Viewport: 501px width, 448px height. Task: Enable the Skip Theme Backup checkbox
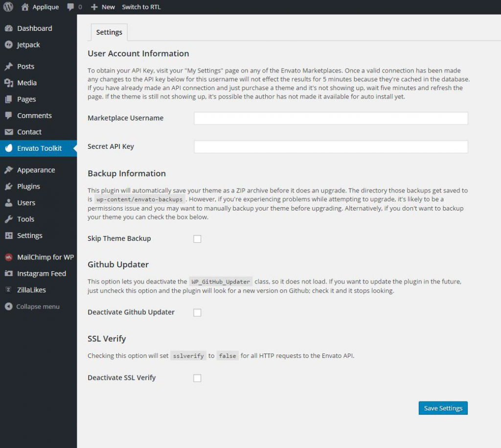point(197,239)
